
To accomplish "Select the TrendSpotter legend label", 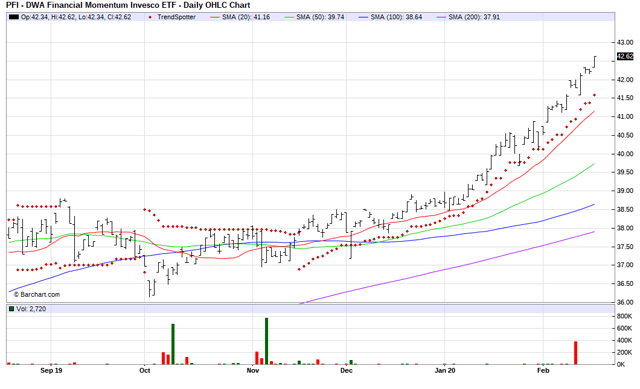I will click(x=176, y=17).
